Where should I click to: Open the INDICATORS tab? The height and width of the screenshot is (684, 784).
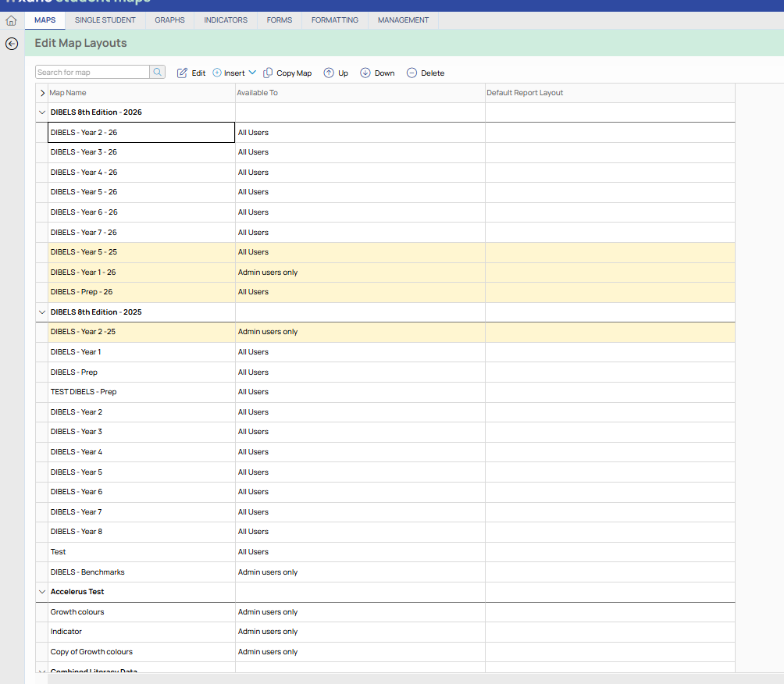(226, 20)
